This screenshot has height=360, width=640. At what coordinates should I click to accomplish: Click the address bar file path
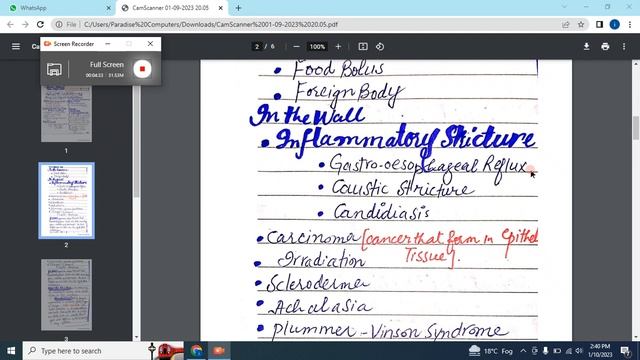tap(211, 24)
